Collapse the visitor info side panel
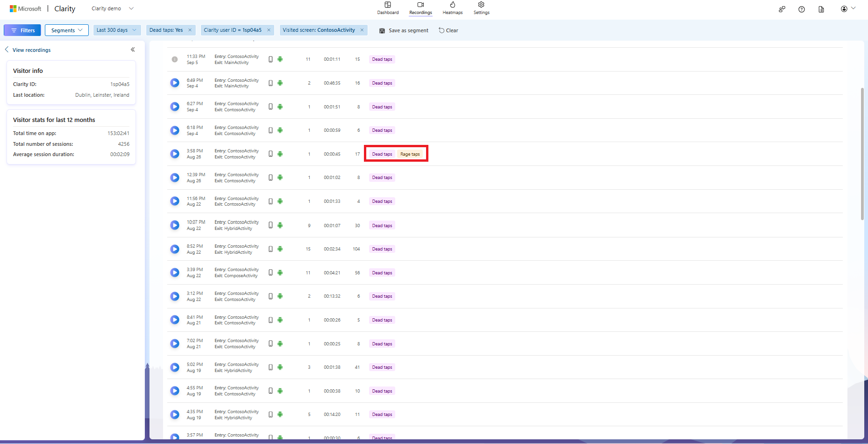This screenshot has width=868, height=444. 133,50
